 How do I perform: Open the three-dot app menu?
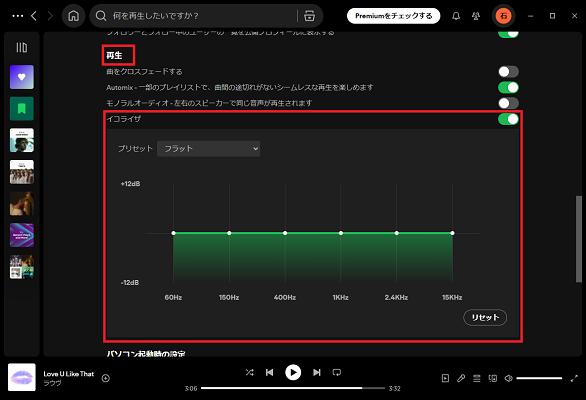(18, 16)
